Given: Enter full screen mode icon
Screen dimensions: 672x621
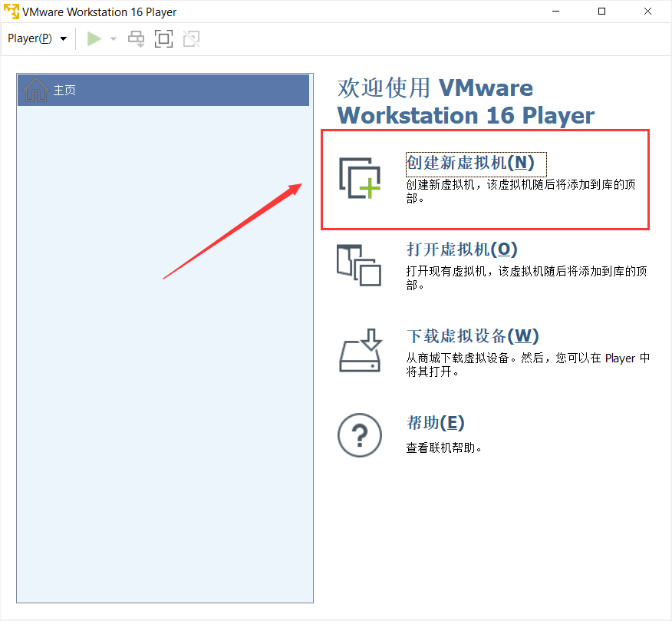Looking at the screenshot, I should (163, 38).
